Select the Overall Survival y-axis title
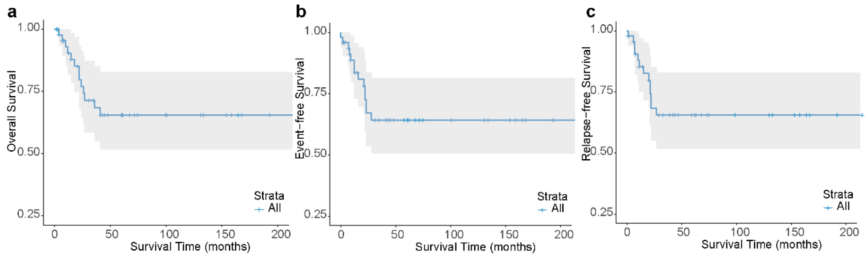Viewport: 868px width, 256px height. click(12, 111)
